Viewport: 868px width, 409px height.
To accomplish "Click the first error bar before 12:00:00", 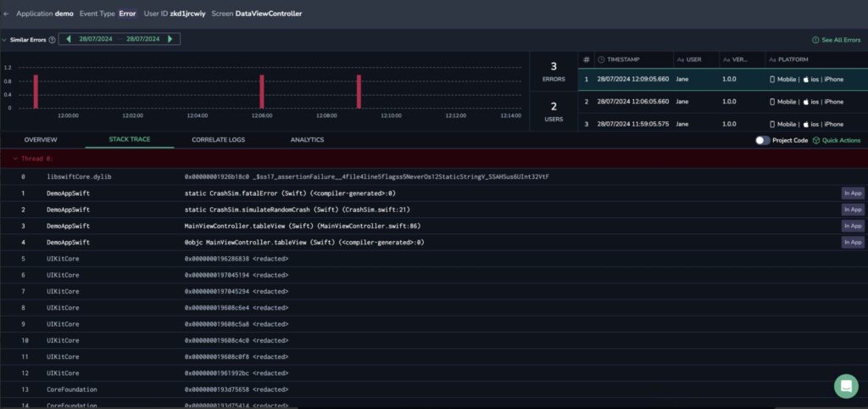I will pos(36,92).
